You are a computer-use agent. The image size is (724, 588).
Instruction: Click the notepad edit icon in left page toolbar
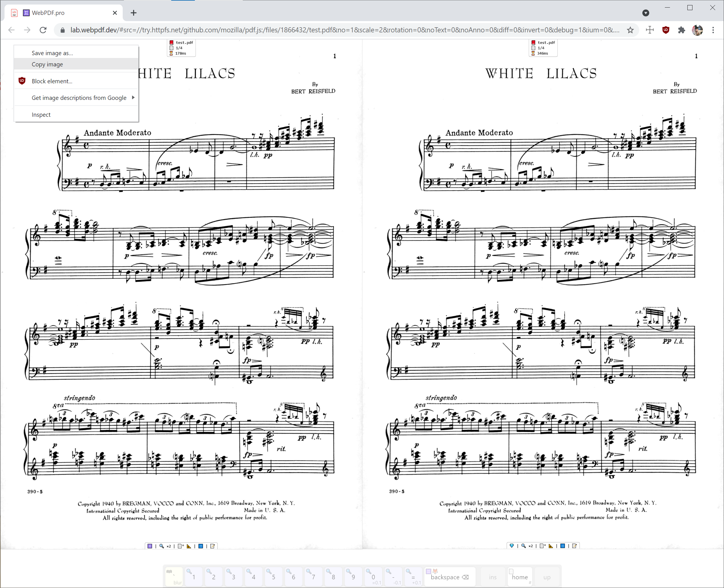[213, 546]
